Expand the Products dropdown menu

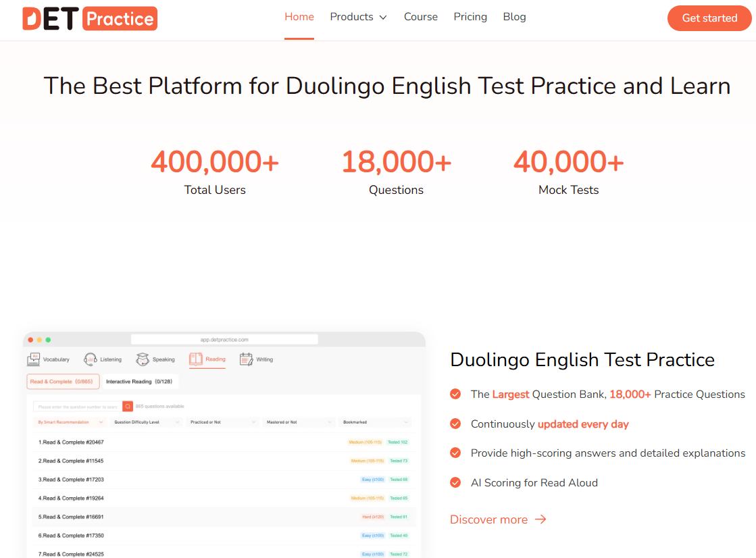click(358, 17)
